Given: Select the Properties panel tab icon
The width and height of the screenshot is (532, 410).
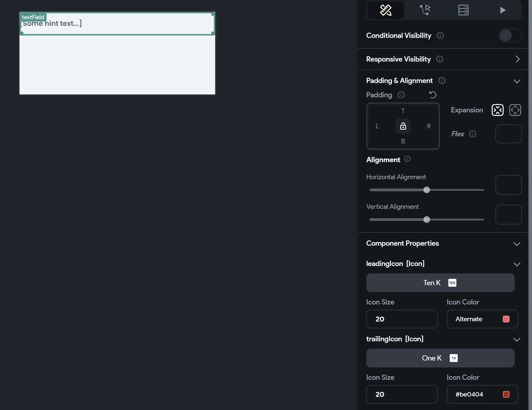Looking at the screenshot, I should (386, 10).
